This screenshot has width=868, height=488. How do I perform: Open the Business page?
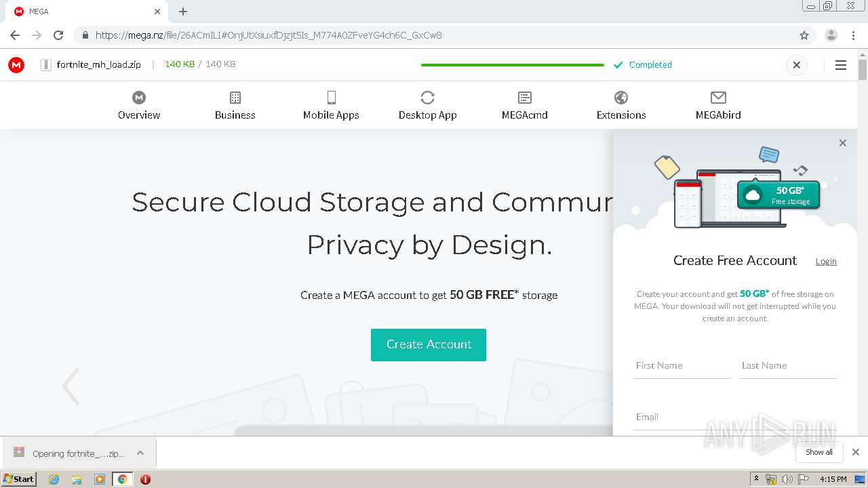coord(235,106)
